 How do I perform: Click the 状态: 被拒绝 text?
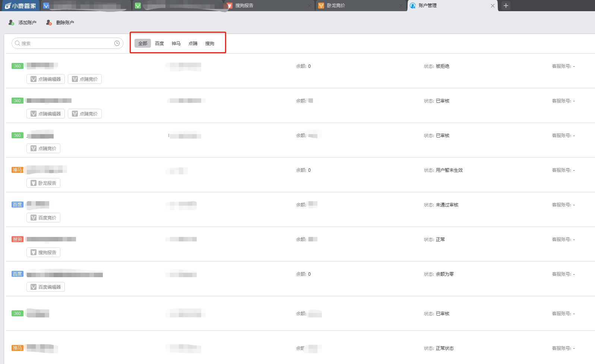(x=437, y=66)
